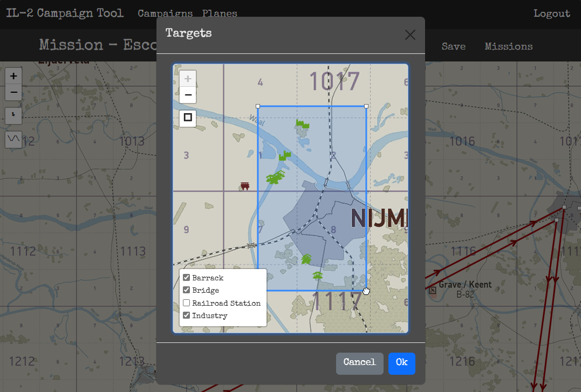Screen dimensions: 581x392
Task: Open the Campaigns menu
Action: pyautogui.click(x=165, y=13)
